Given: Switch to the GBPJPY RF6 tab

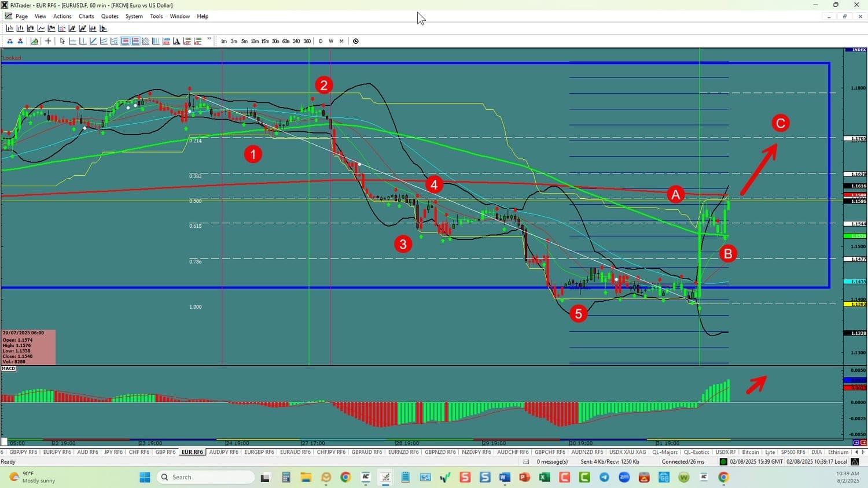Looking at the screenshot, I should tap(23, 452).
